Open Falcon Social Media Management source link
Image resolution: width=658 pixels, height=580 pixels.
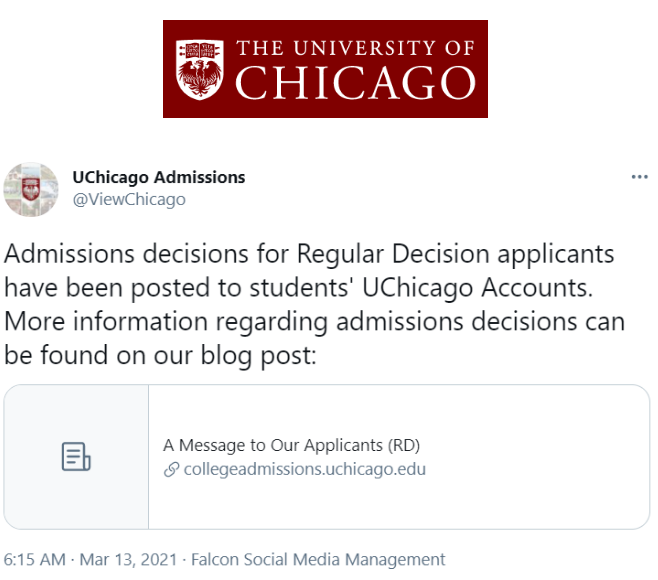(x=318, y=559)
